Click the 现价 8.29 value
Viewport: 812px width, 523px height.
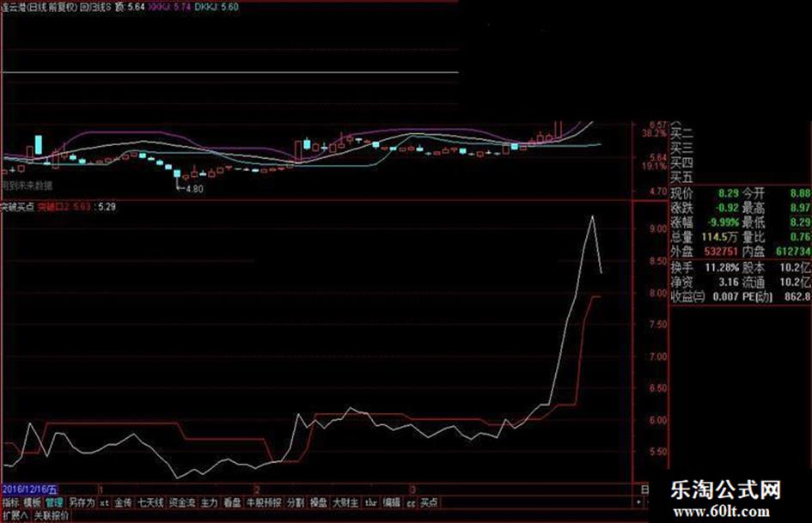click(728, 194)
